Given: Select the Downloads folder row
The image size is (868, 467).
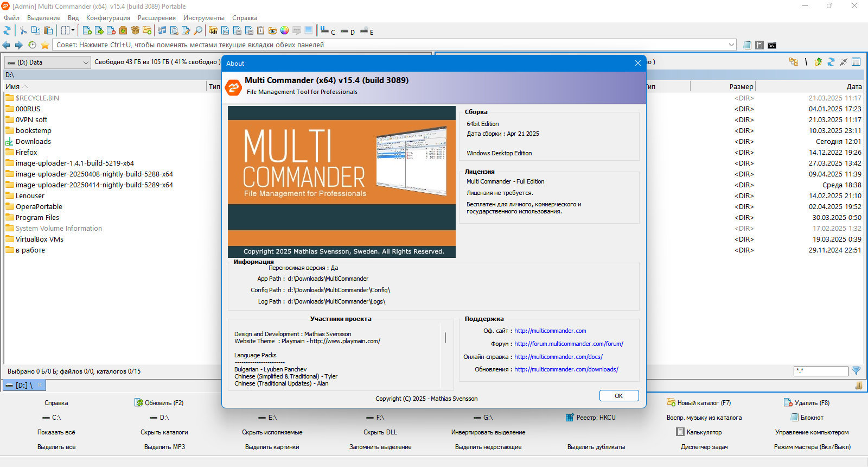Looking at the screenshot, I should [x=33, y=141].
